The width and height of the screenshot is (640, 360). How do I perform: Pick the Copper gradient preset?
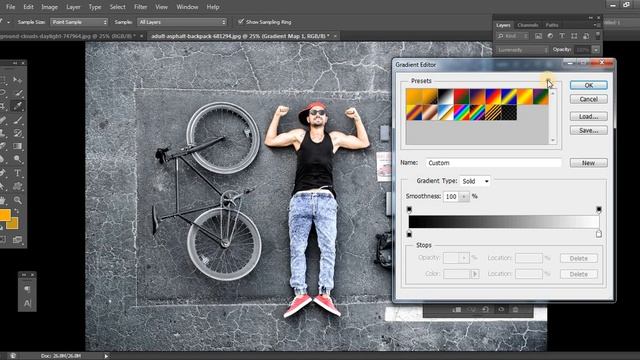click(430, 112)
